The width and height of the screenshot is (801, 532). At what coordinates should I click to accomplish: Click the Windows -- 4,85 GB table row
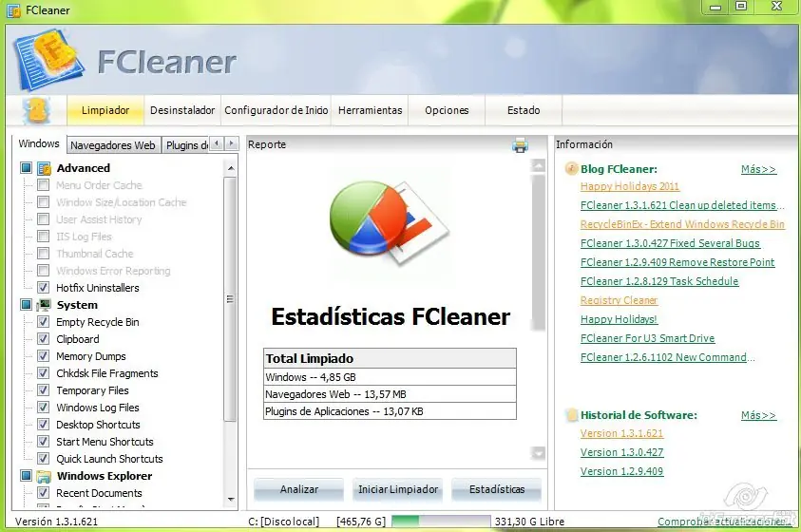coord(390,377)
